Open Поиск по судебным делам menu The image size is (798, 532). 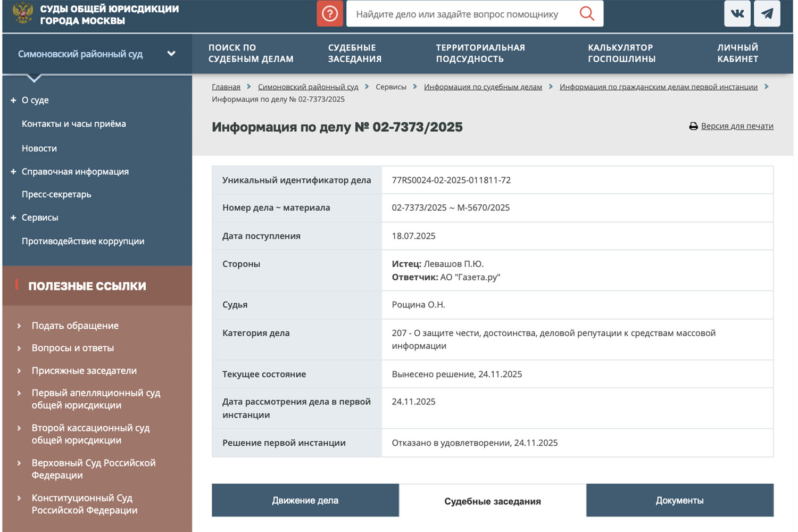click(x=251, y=53)
